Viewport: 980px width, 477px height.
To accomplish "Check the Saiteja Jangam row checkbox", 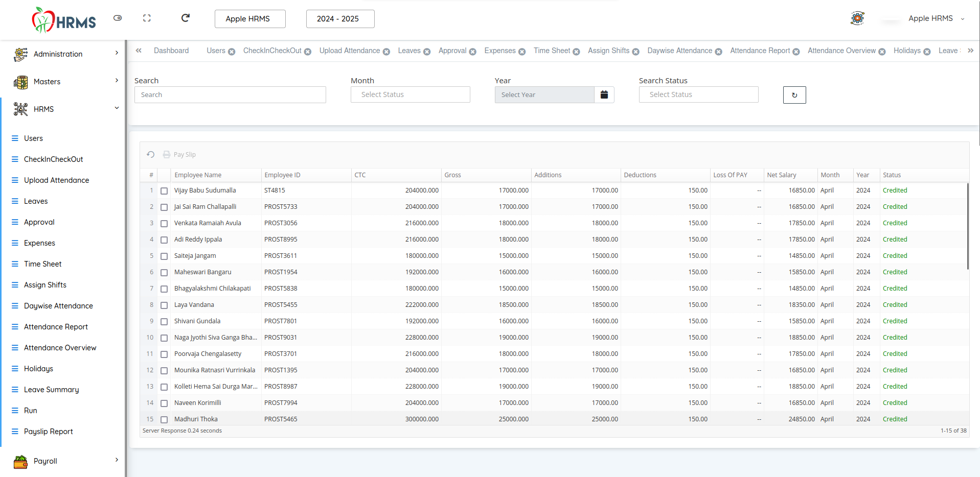I will click(164, 256).
